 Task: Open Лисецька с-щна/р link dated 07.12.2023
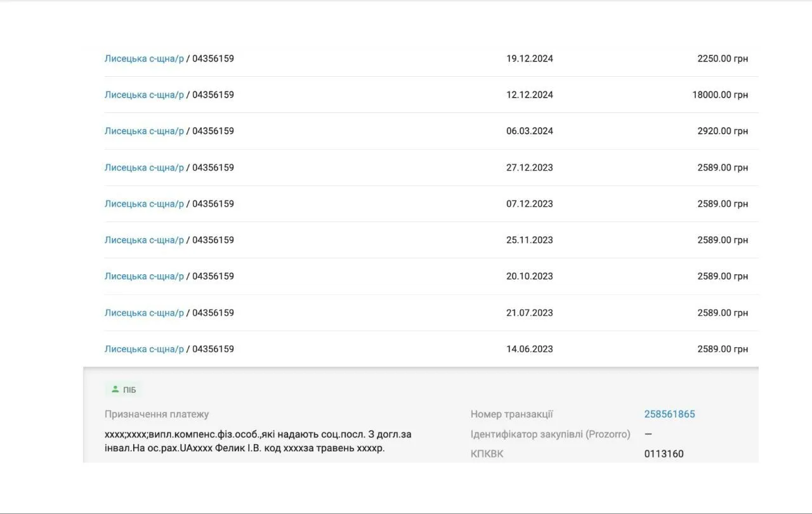point(144,204)
